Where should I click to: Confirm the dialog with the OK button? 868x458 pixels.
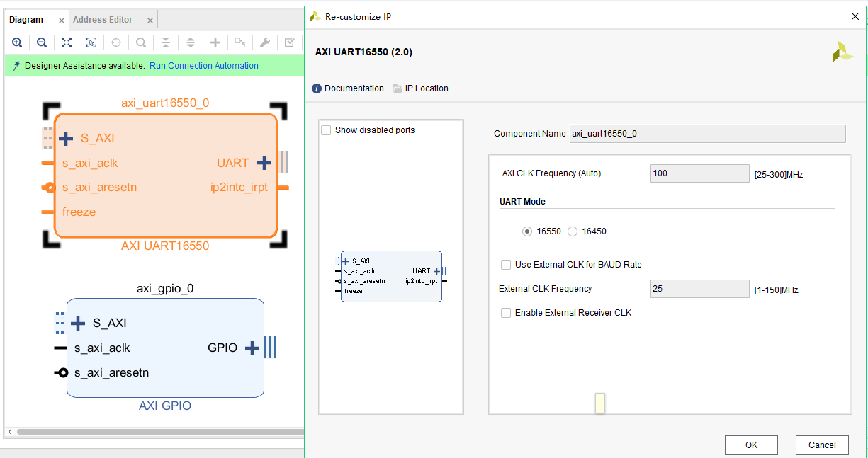(x=751, y=445)
